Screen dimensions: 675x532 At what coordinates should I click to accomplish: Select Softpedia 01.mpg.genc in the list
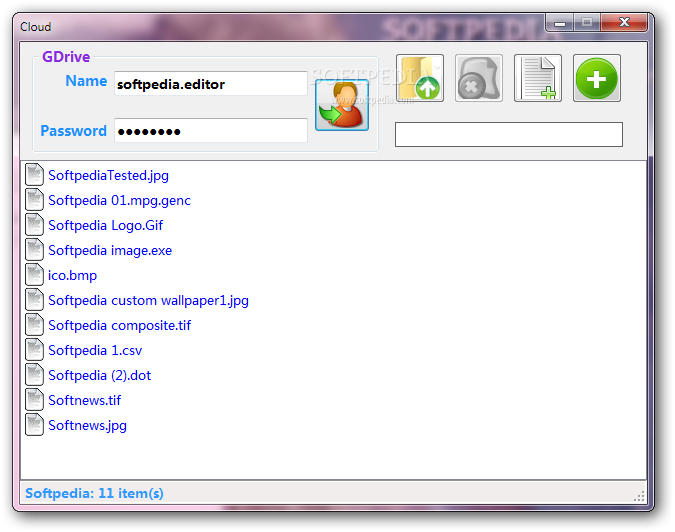[x=119, y=200]
